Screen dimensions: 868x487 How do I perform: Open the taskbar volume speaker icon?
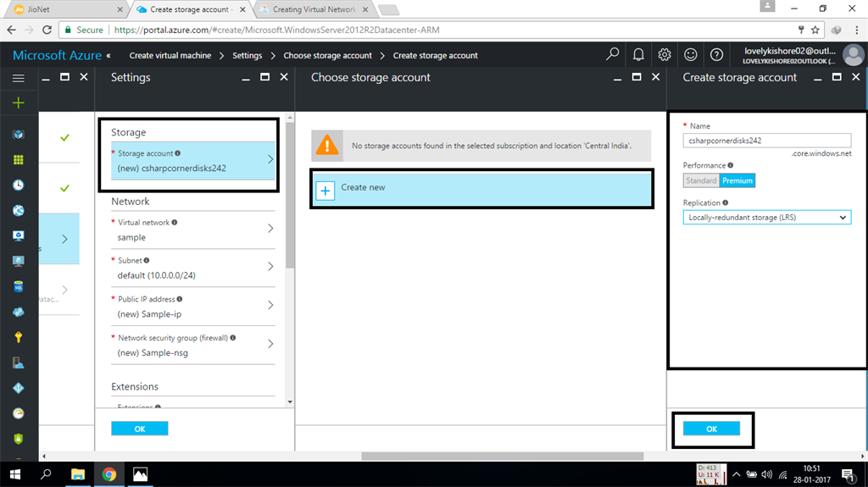(x=766, y=474)
